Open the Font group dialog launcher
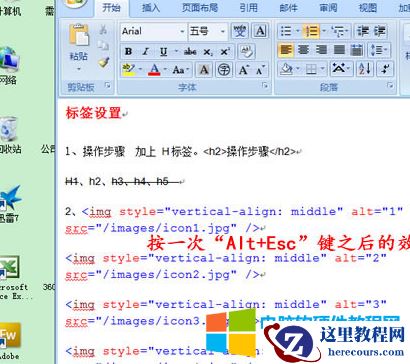Screen dimensions: 410x364 tap(265, 86)
